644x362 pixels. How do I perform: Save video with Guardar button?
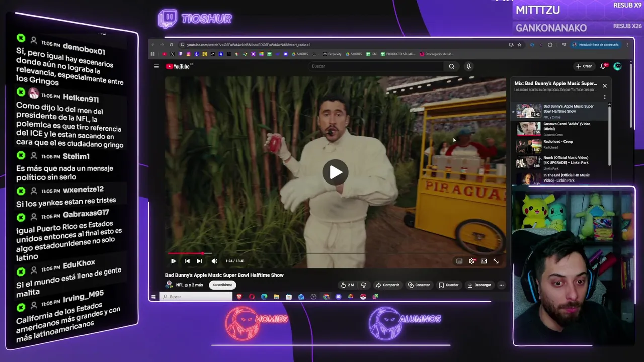pyautogui.click(x=448, y=285)
